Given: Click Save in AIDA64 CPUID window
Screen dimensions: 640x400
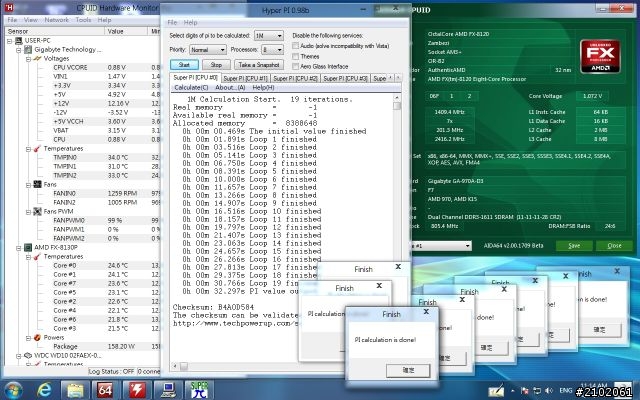Looking at the screenshot, I should coord(574,245).
